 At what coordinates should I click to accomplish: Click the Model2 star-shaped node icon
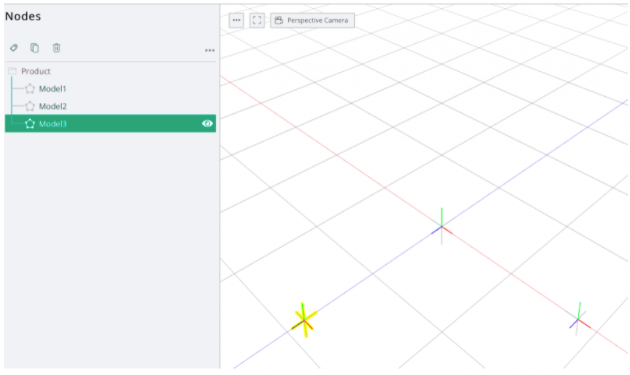pyautogui.click(x=30, y=106)
